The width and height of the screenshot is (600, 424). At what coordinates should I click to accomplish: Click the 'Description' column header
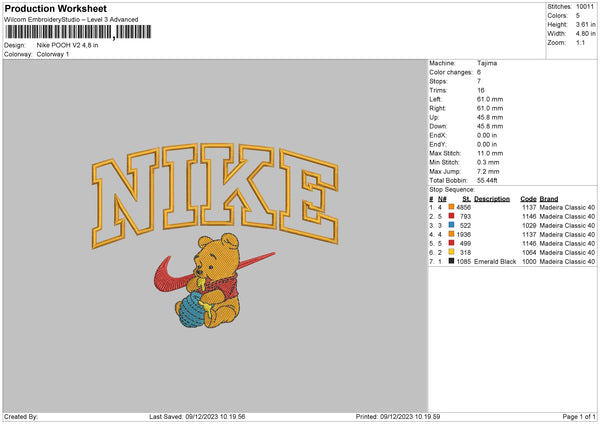[492, 199]
